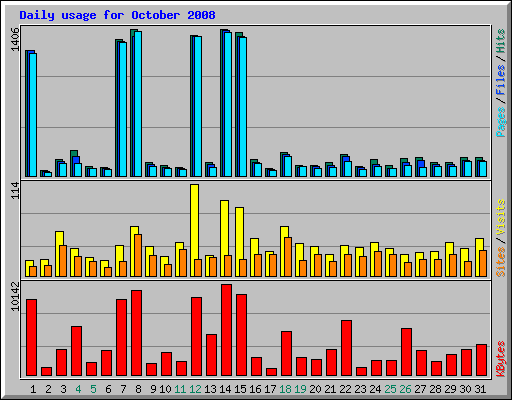
Task: Click the orange Sites bar for day 8
Action: coord(138,256)
